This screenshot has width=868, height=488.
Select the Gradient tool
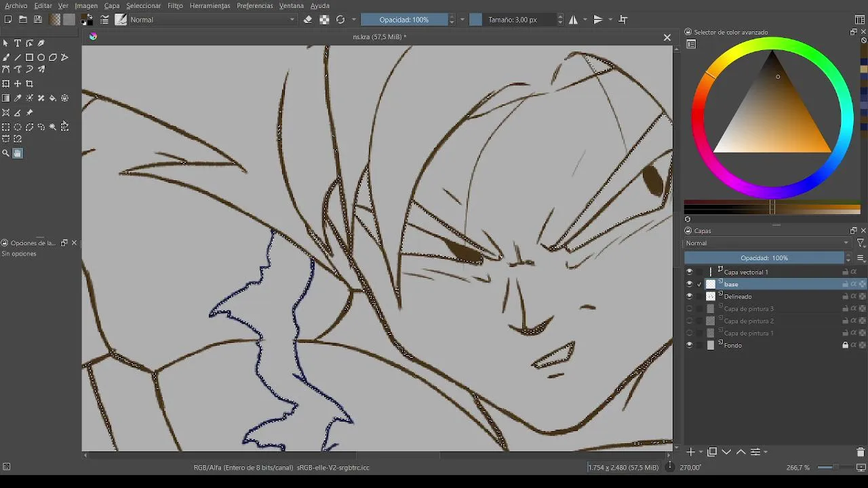click(6, 98)
